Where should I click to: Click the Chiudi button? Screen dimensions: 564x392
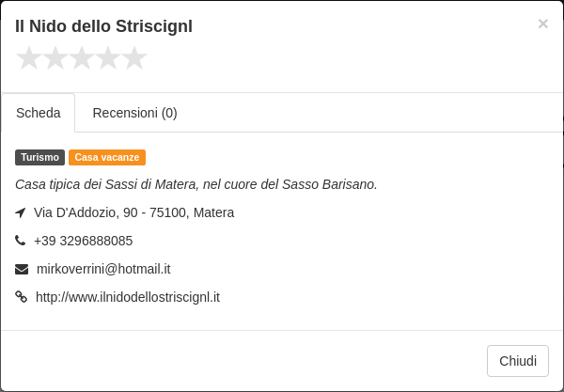(x=518, y=361)
